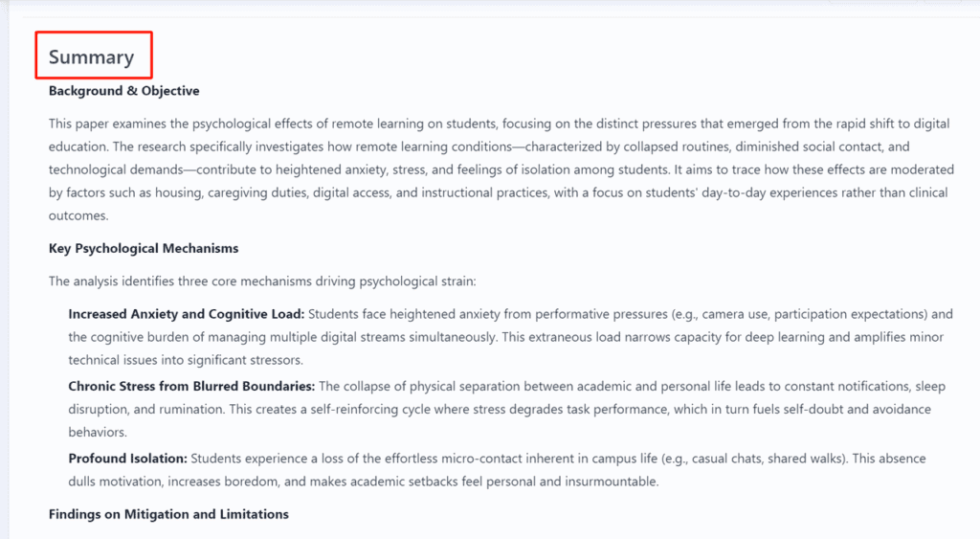The width and height of the screenshot is (980, 539).
Task: Click the Key Psychological Mechanisms subheading
Action: tap(144, 248)
